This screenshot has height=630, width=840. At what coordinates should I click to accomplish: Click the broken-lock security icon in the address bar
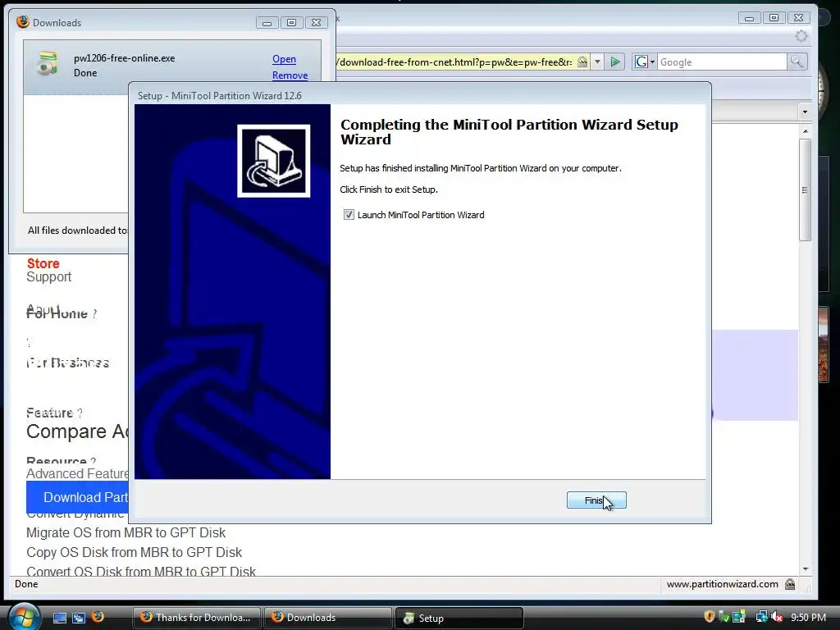coord(582,62)
